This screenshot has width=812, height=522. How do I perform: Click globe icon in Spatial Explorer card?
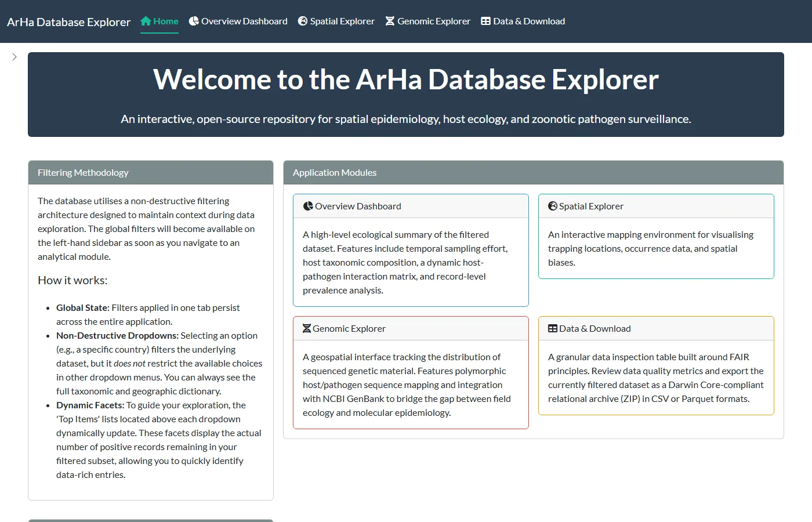point(553,206)
